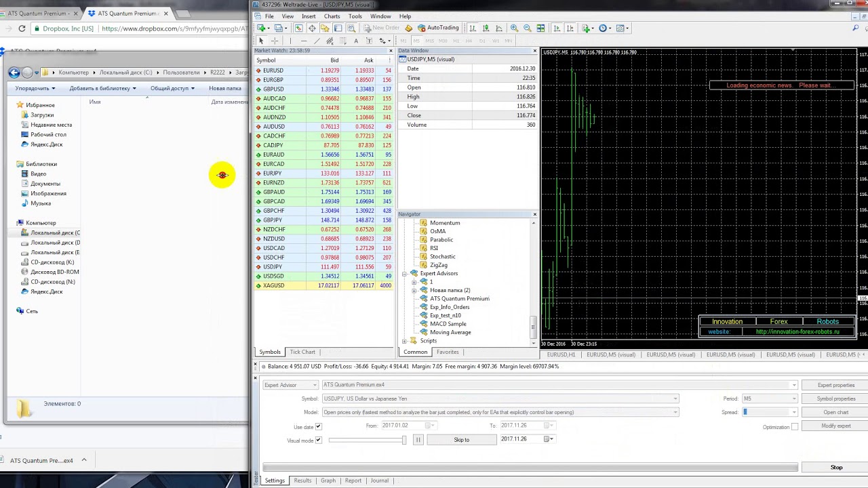
Task: Select the cursor arrow tool
Action: pos(261,41)
